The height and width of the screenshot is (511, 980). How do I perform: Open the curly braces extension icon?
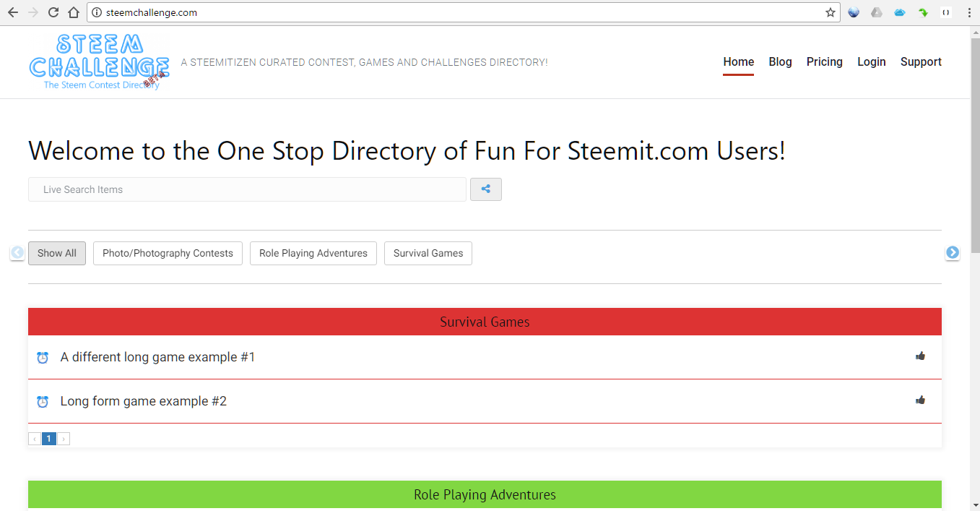click(946, 12)
